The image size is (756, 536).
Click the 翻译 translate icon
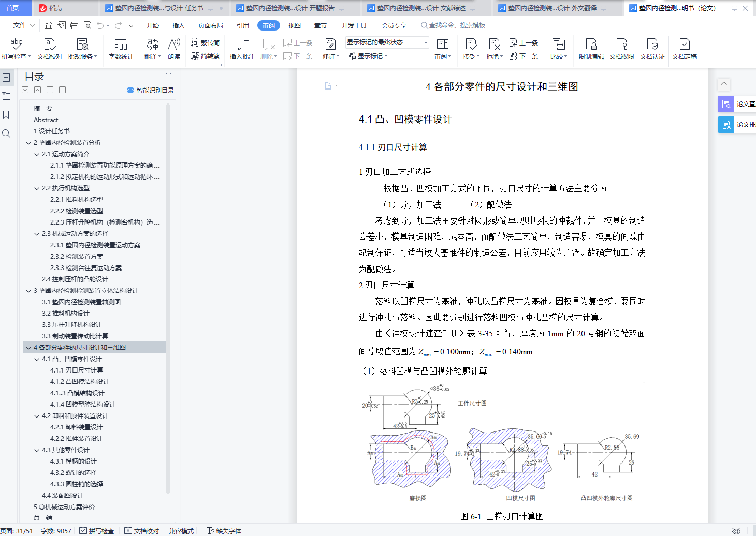pos(153,44)
